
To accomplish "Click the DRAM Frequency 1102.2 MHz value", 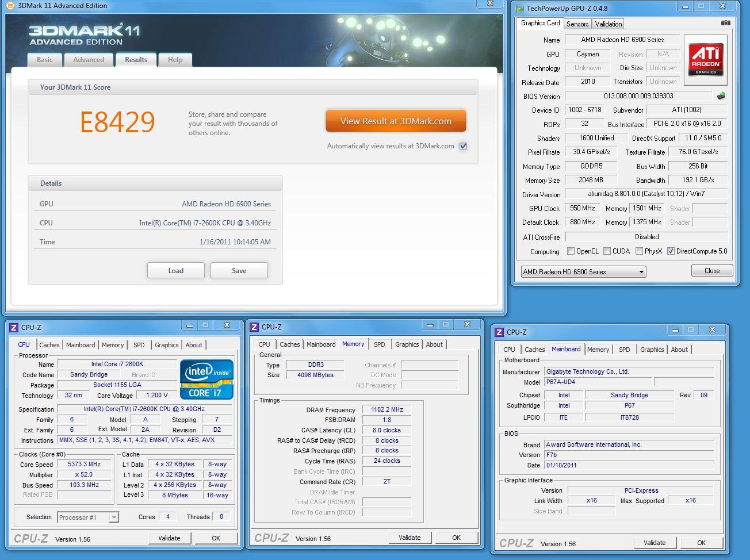I will [x=387, y=410].
